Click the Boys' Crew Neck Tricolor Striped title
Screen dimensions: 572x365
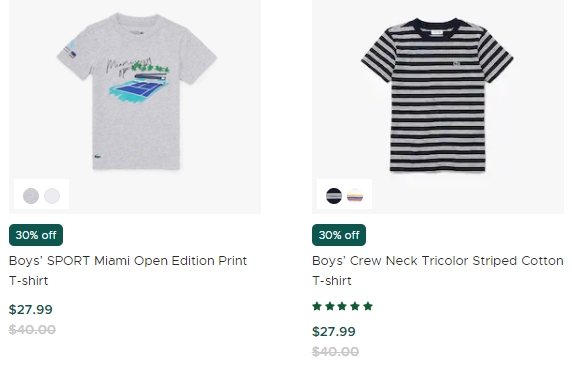[x=437, y=271]
